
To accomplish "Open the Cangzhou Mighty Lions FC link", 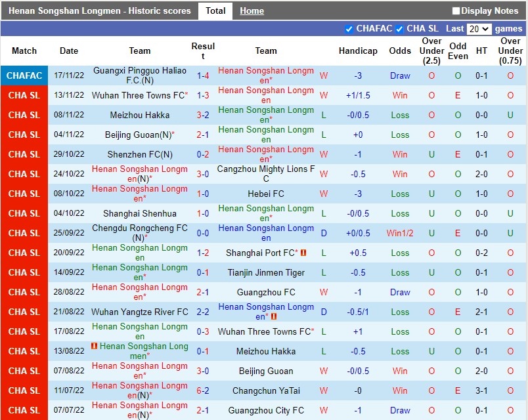I will pos(265,174).
